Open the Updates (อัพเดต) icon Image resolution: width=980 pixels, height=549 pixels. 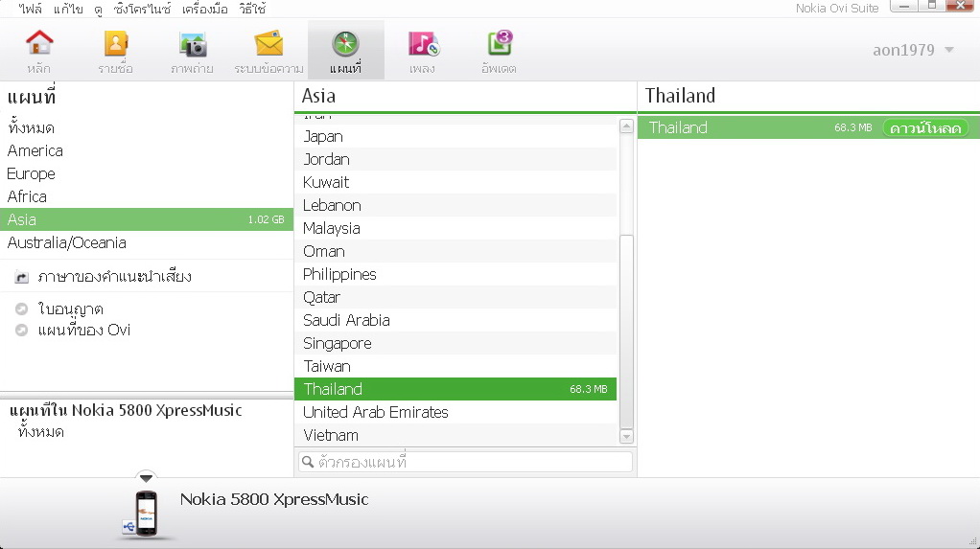500,44
